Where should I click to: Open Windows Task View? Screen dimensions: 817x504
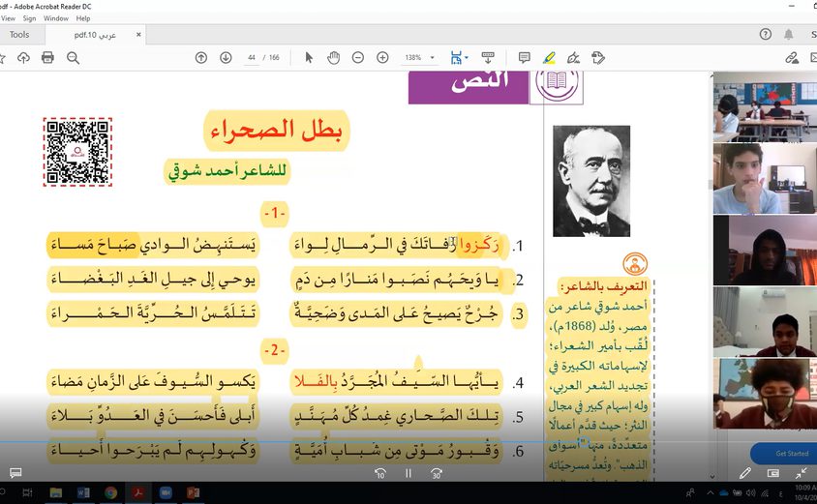pyautogui.click(x=28, y=492)
